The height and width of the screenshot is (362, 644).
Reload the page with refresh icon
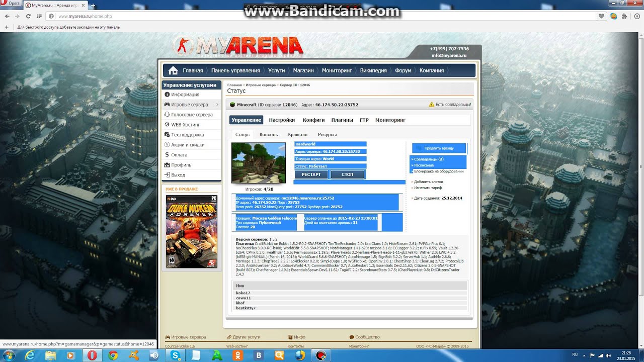coord(28,16)
